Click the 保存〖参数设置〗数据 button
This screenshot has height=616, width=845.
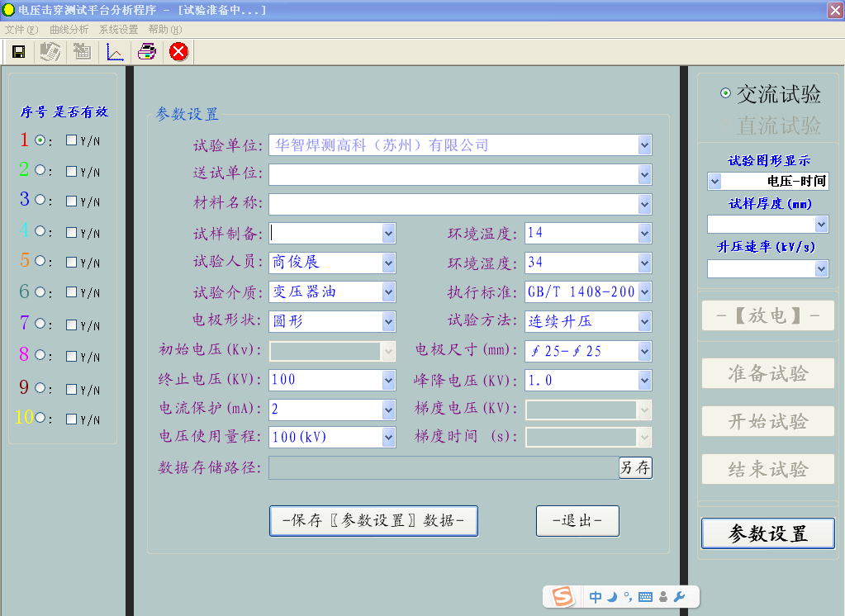pyautogui.click(x=373, y=521)
